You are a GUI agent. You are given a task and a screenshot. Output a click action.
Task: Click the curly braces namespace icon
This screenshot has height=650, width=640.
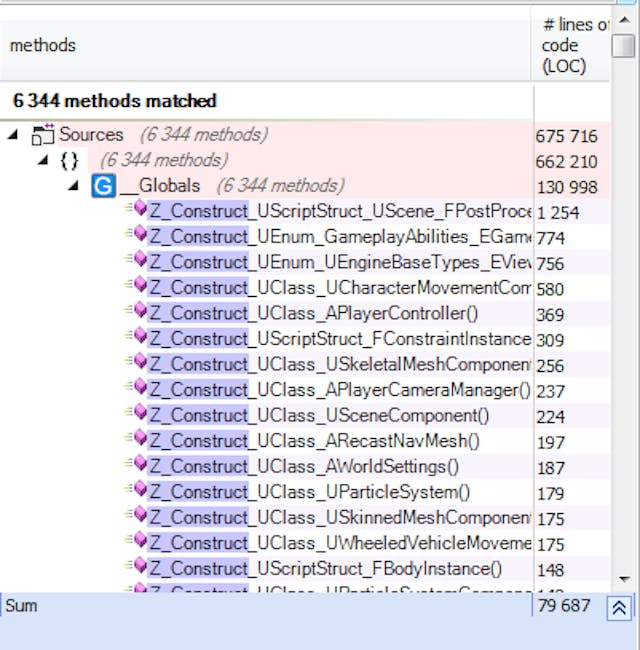click(x=69, y=160)
